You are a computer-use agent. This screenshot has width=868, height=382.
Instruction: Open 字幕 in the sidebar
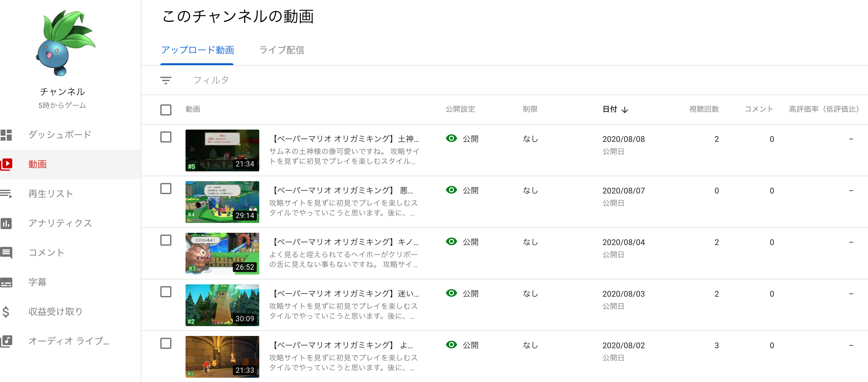tap(37, 282)
